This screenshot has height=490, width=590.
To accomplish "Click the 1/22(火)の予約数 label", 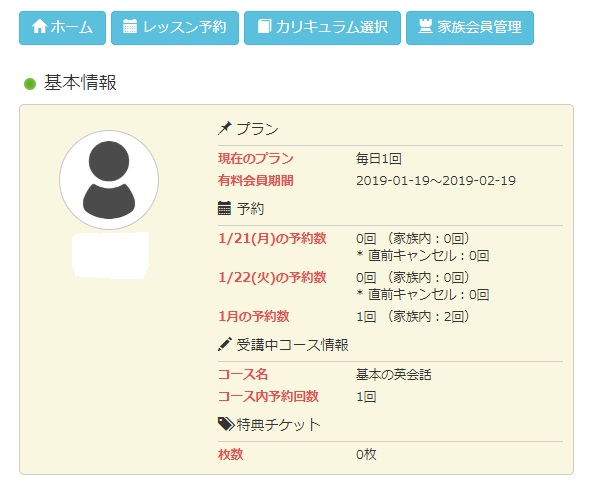I will 272,277.
